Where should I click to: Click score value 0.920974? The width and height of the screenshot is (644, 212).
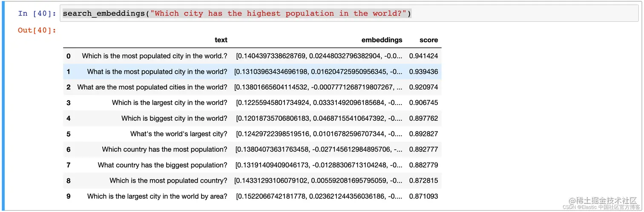pyautogui.click(x=424, y=87)
